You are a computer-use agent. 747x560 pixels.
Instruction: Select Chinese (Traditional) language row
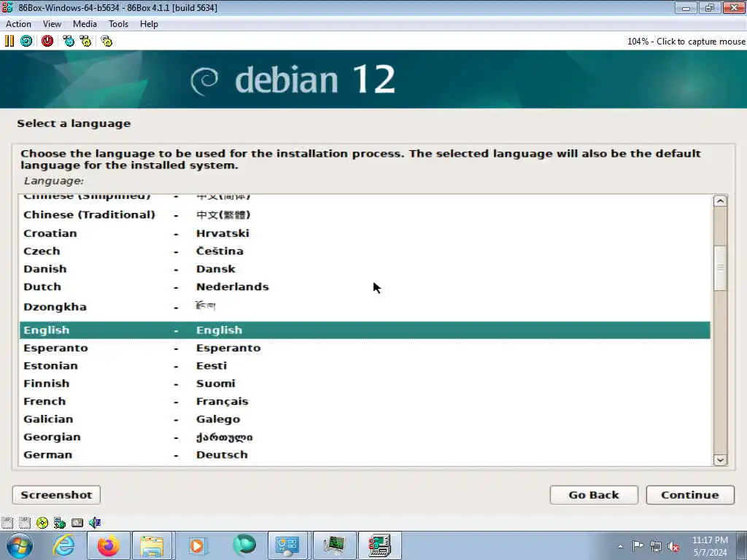(365, 215)
